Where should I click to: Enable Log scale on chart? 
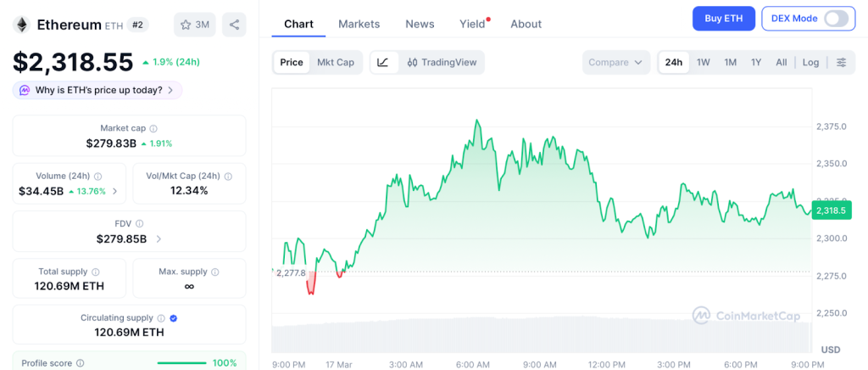[810, 62]
